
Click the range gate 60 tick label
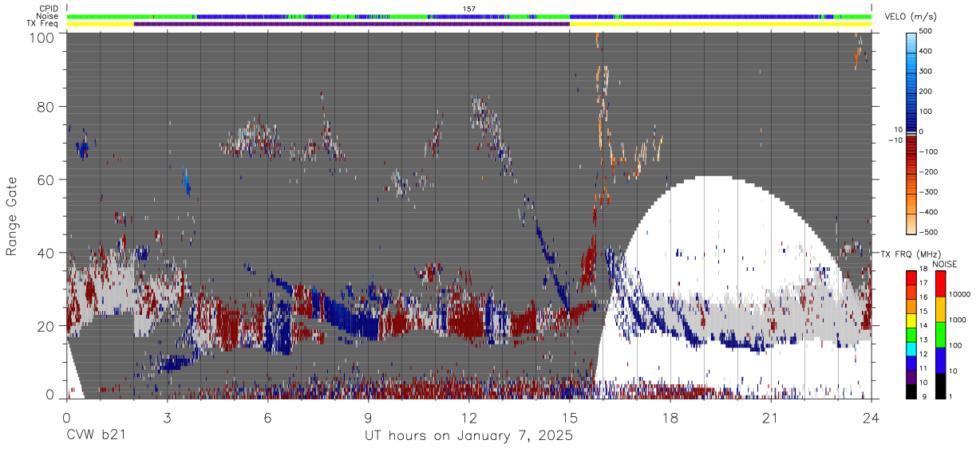pos(45,180)
